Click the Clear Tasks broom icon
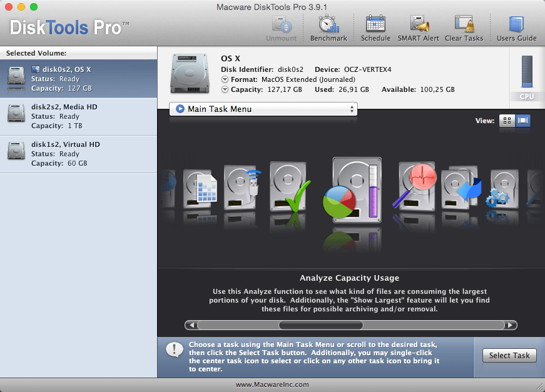545x392 pixels. point(464,24)
